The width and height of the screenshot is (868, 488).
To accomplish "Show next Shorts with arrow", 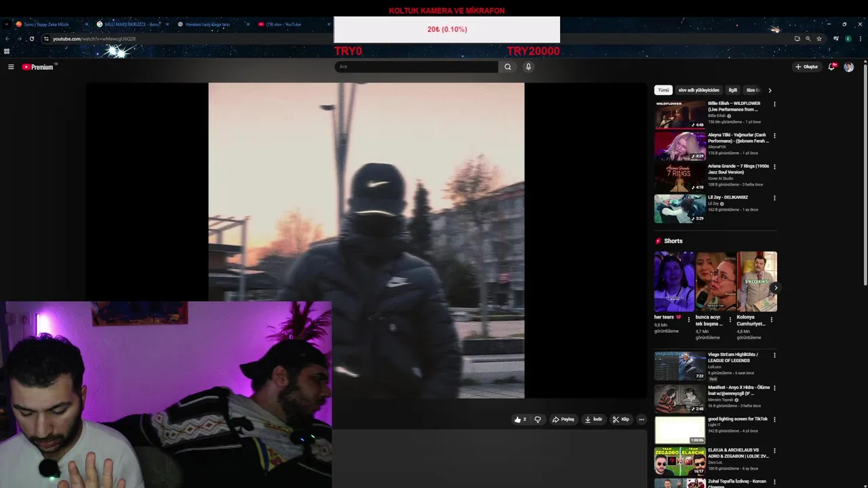I will tap(775, 288).
